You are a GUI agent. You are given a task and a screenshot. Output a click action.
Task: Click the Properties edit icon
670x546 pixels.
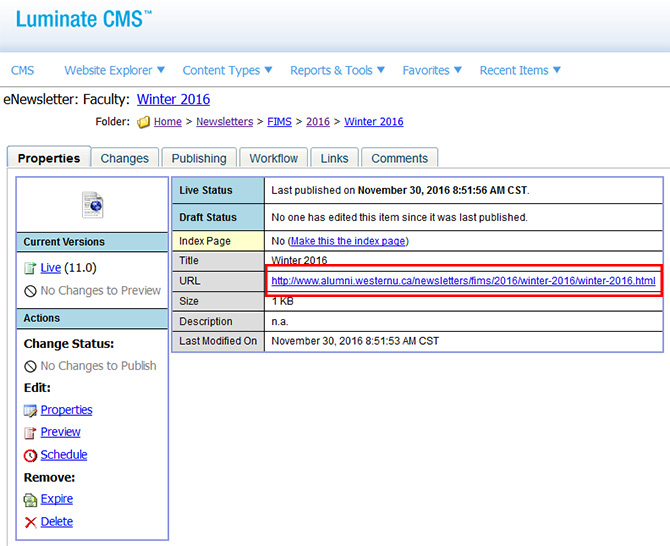tap(30, 410)
